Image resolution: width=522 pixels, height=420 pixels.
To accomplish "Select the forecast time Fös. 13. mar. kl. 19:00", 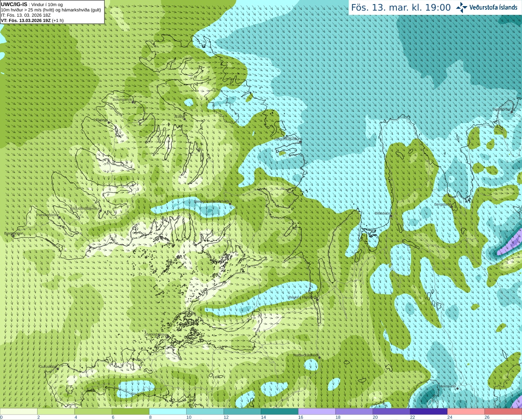I will coord(401,8).
